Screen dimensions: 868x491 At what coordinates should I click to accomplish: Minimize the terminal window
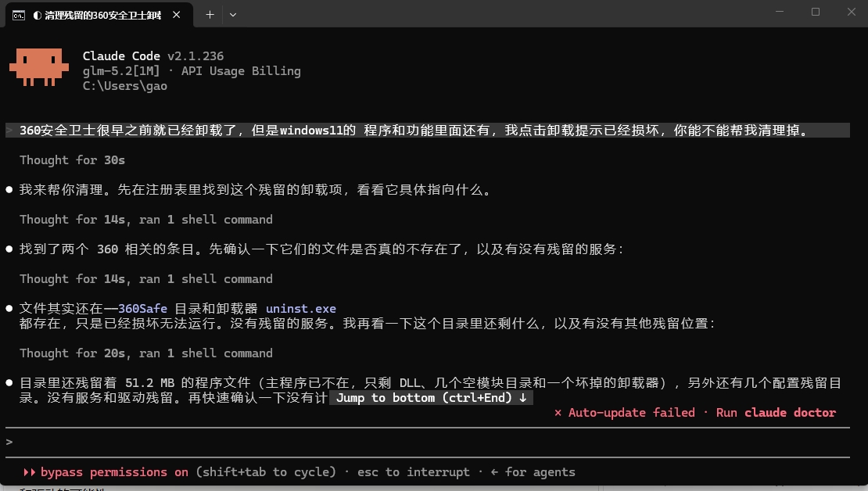pyautogui.click(x=780, y=13)
